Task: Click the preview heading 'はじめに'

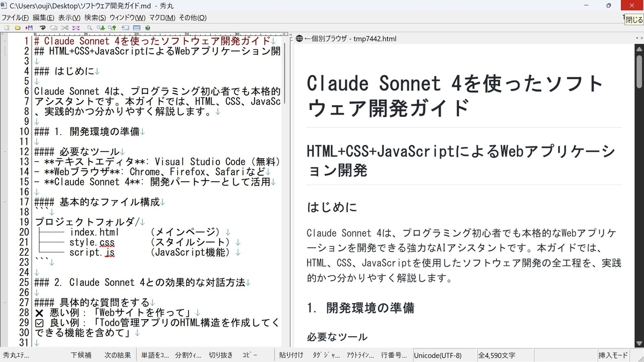Action: click(332, 207)
